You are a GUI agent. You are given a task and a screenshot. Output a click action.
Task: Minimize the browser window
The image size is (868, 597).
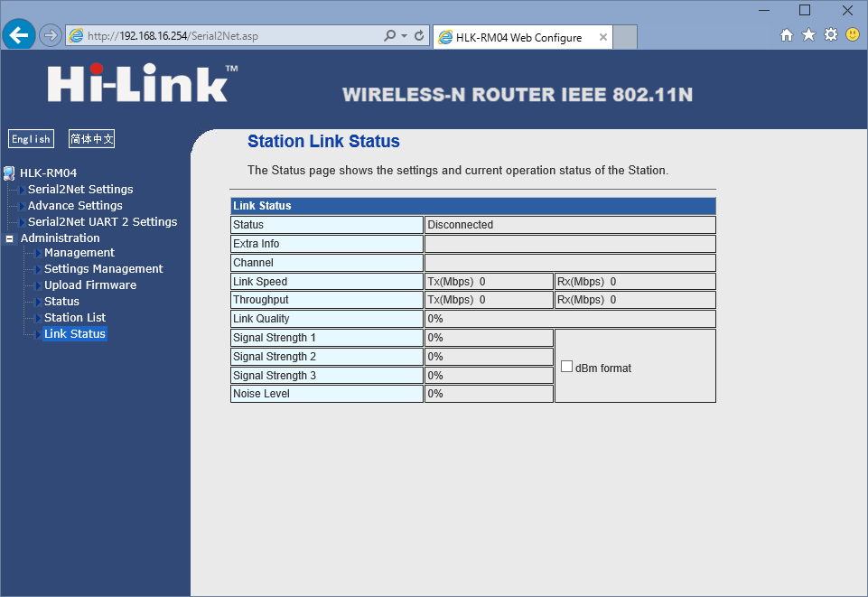(764, 10)
